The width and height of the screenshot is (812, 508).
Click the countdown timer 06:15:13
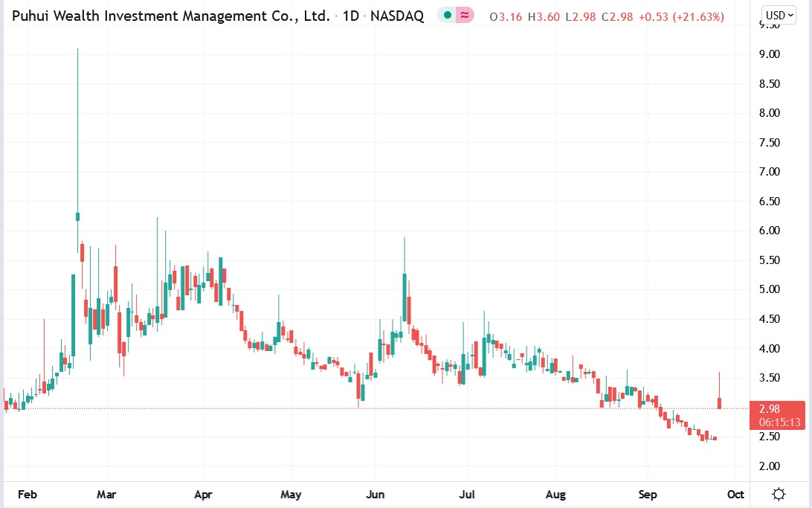(x=779, y=422)
